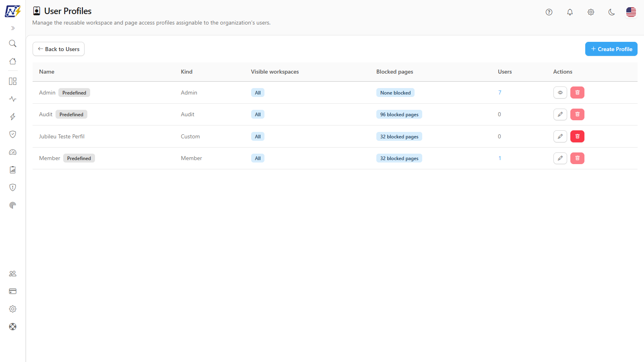Edit the Jubileu Teste Perfil profile
This screenshot has height=362, width=644.
(x=560, y=136)
